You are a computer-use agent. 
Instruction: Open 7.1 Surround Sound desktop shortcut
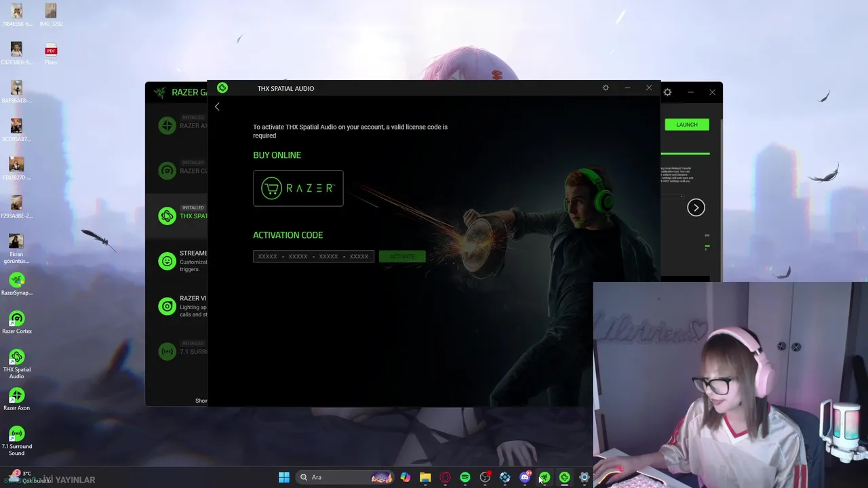(16, 441)
